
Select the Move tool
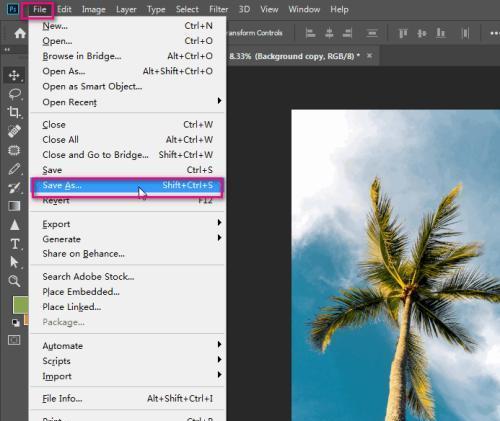click(x=14, y=75)
